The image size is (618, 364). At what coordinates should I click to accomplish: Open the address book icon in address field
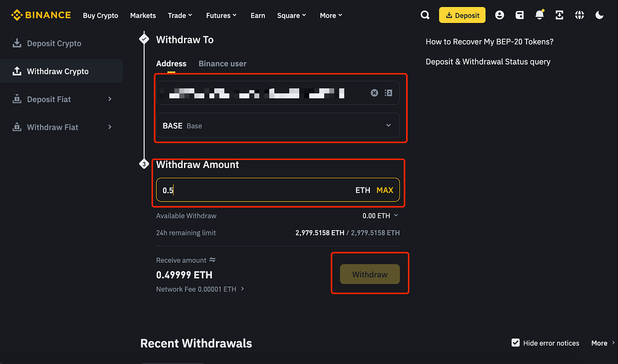pyautogui.click(x=388, y=93)
